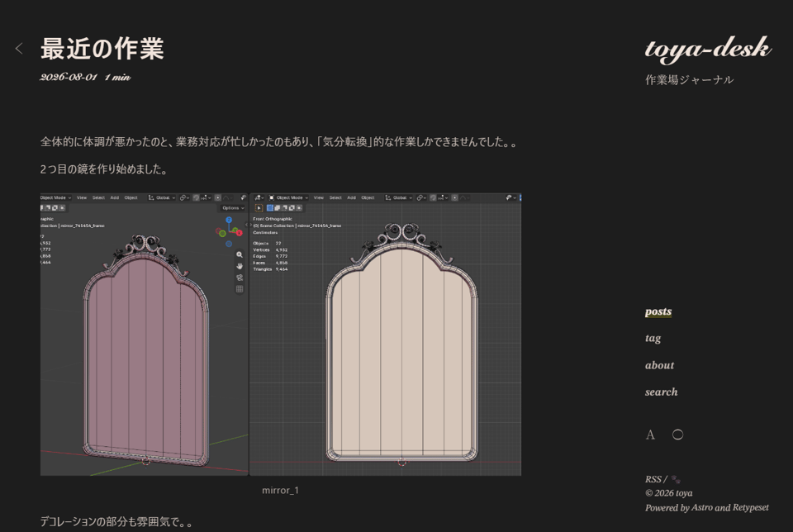This screenshot has width=793, height=532.
Task: Open the toya-desk site title link
Action: [x=708, y=49]
